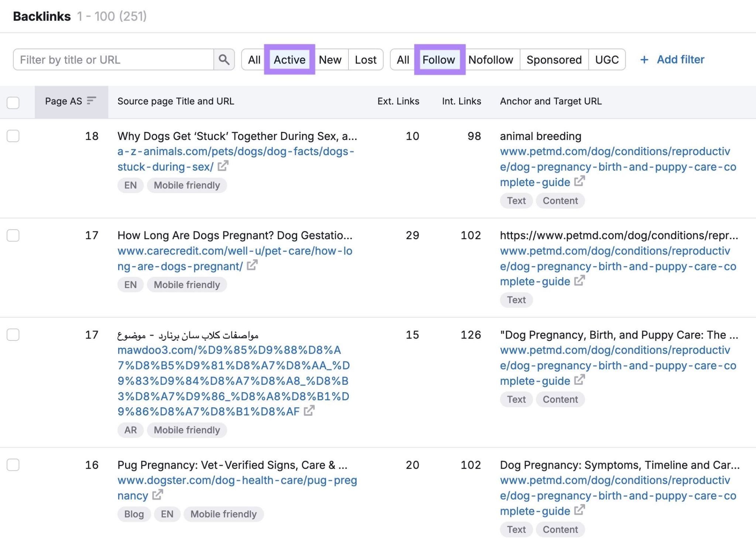
Task: Open the dogster.com pug pregnancy article link
Action: point(236,480)
